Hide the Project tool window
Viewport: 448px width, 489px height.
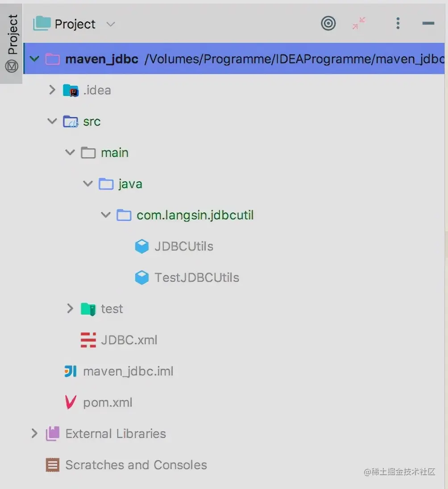pyautogui.click(x=428, y=23)
